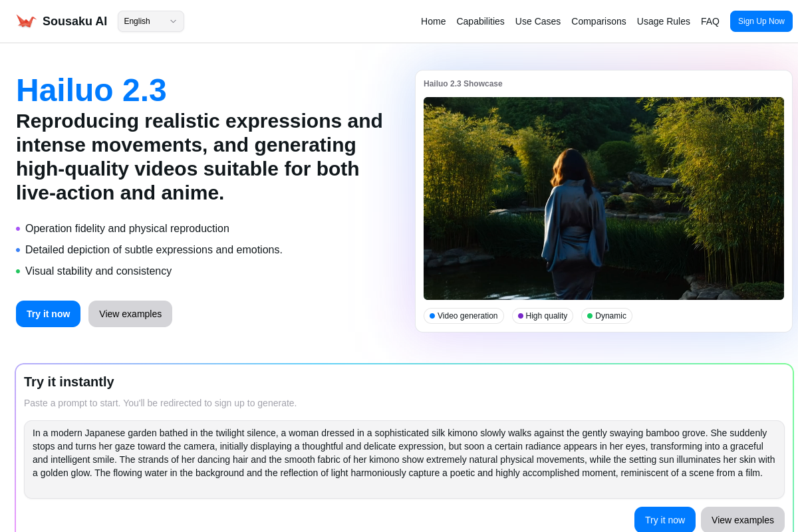Click hero Try it now button
Image resolution: width=798 pixels, height=532 pixels.
coord(48,314)
